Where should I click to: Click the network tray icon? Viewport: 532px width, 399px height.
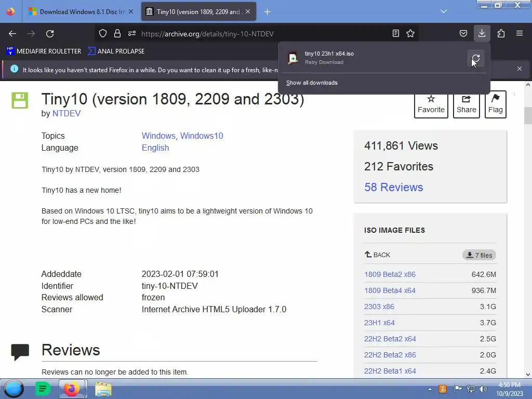(x=471, y=389)
